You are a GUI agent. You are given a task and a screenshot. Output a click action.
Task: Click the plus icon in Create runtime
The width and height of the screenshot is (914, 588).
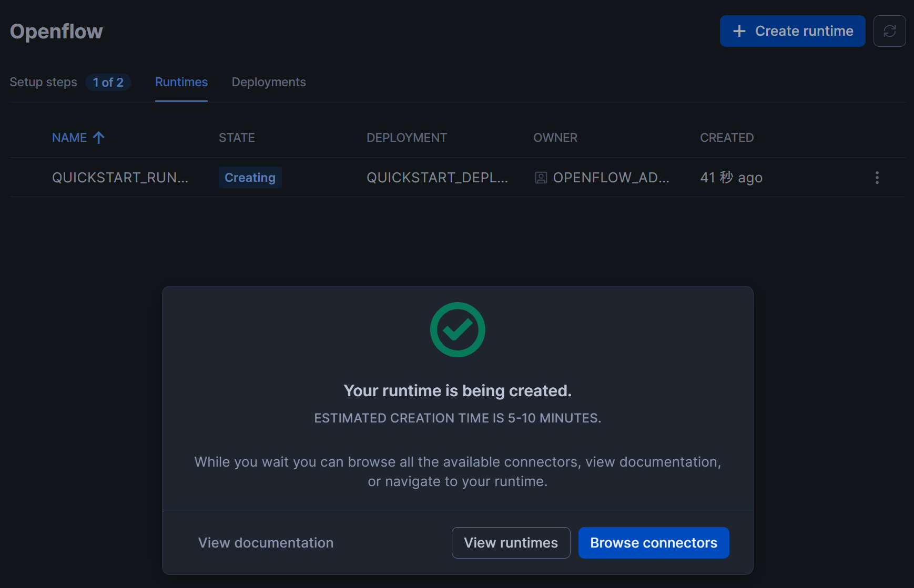(739, 31)
